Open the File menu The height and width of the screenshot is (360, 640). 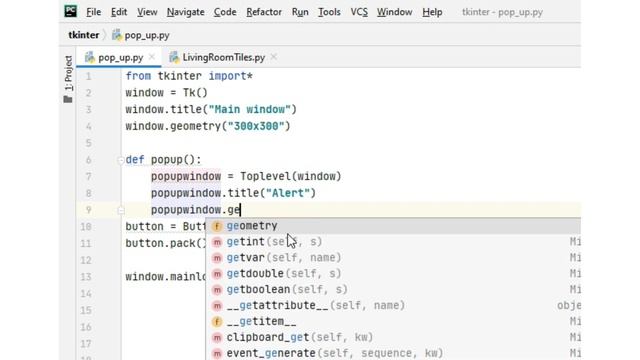click(93, 12)
